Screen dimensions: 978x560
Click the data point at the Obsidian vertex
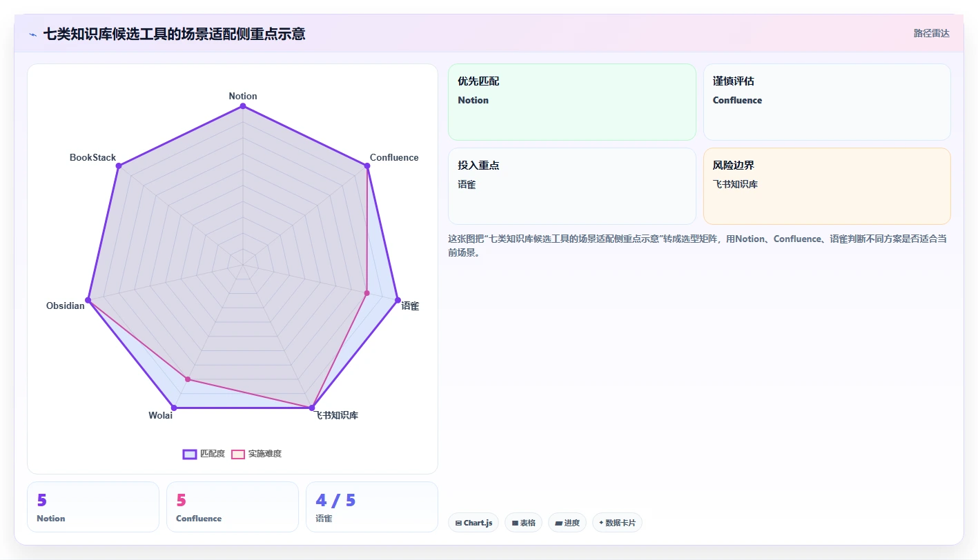coord(88,300)
